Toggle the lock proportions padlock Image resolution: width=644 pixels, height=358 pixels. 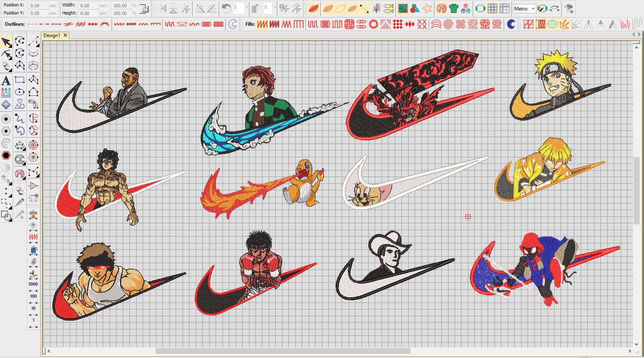point(145,9)
